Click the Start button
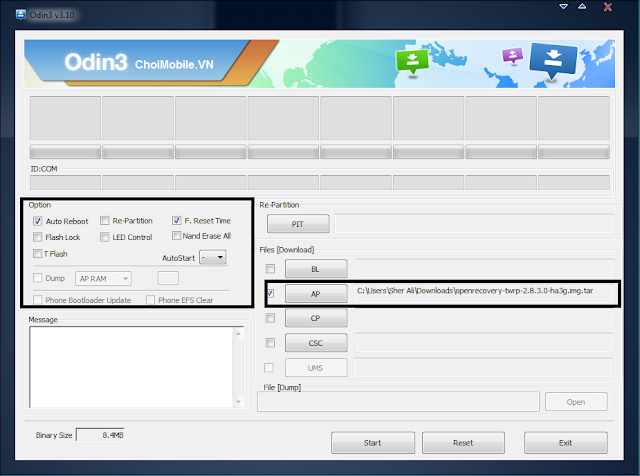This screenshot has width=640, height=476. [373, 443]
